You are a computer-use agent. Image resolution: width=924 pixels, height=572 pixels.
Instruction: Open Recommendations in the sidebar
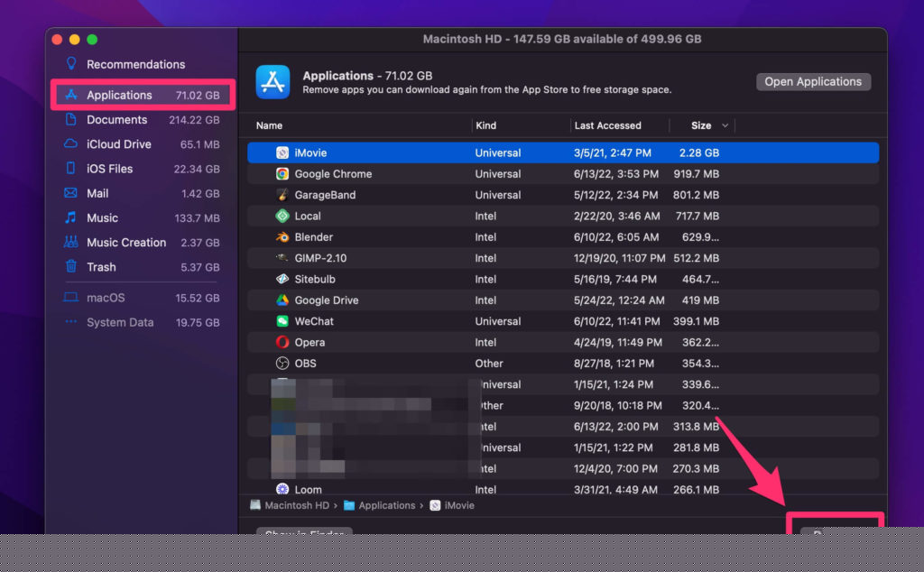pos(135,65)
